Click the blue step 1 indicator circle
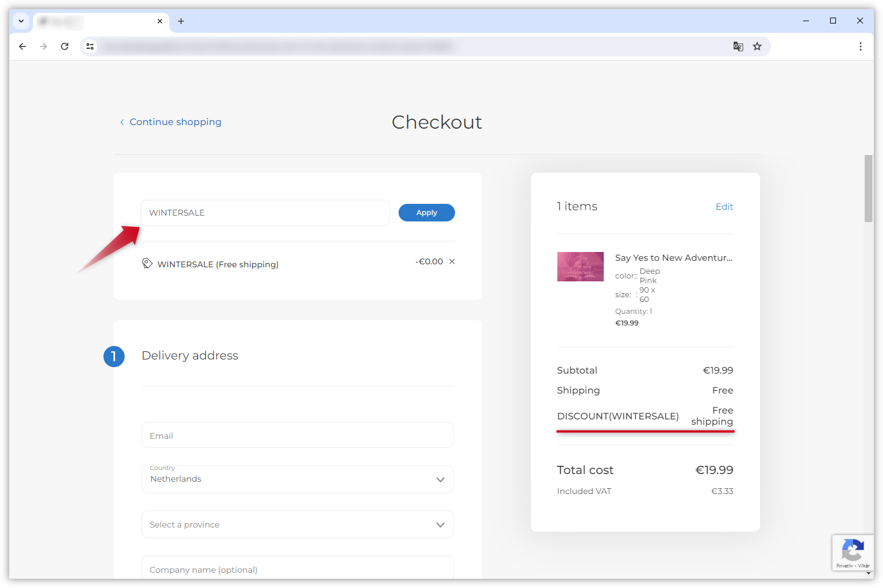The height and width of the screenshot is (588, 883). (x=114, y=356)
